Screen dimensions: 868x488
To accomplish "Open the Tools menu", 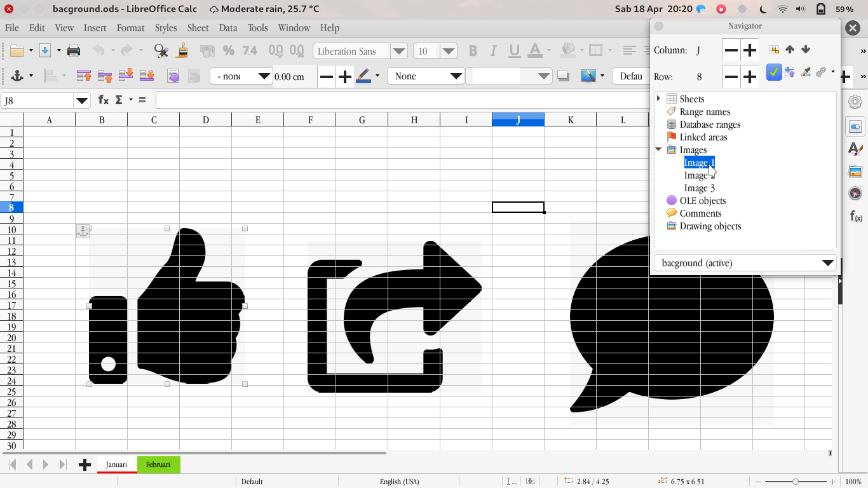I will coord(257,28).
